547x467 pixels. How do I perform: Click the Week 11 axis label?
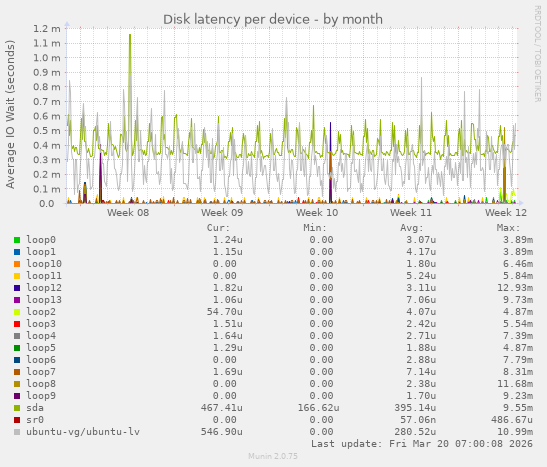tap(411, 213)
